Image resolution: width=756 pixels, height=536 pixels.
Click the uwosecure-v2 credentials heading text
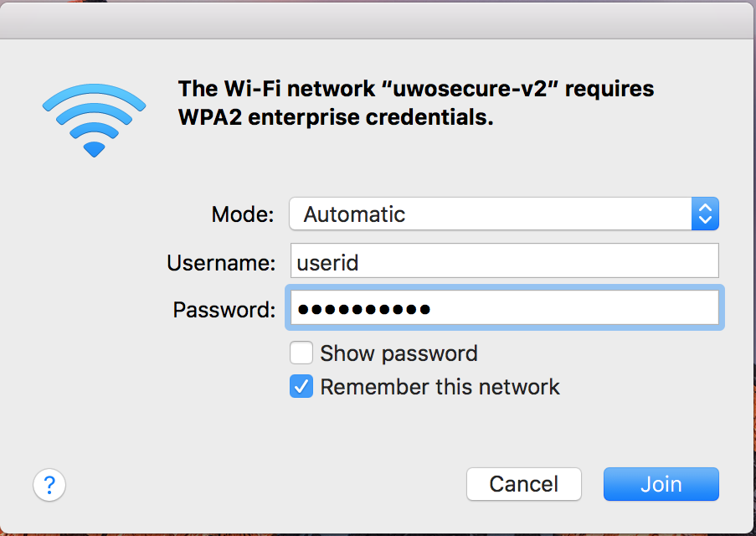(x=416, y=103)
